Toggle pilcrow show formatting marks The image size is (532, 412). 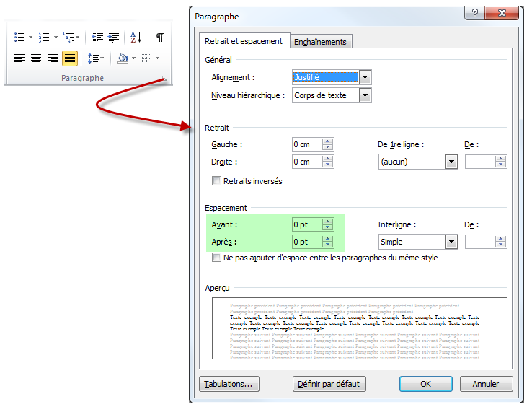159,37
